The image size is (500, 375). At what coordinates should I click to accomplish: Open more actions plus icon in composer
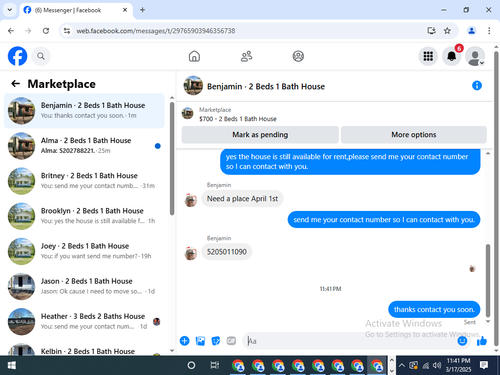(184, 341)
